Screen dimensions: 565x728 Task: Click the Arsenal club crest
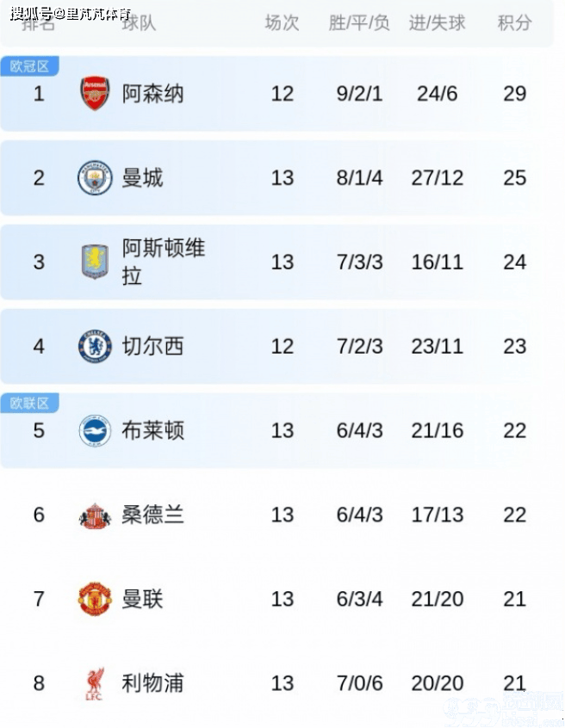(95, 93)
